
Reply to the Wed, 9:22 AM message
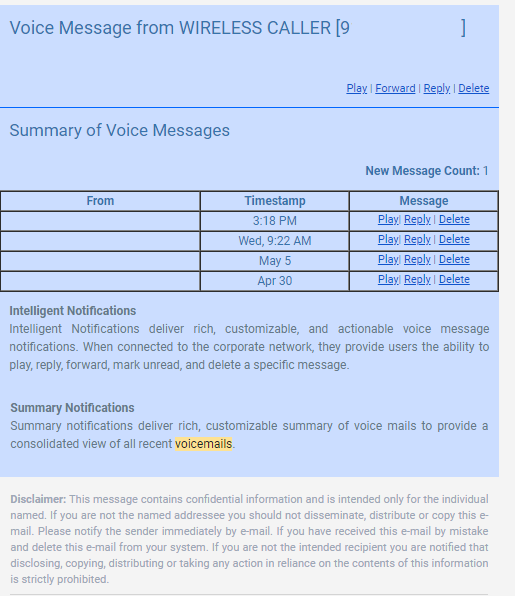pyautogui.click(x=417, y=239)
